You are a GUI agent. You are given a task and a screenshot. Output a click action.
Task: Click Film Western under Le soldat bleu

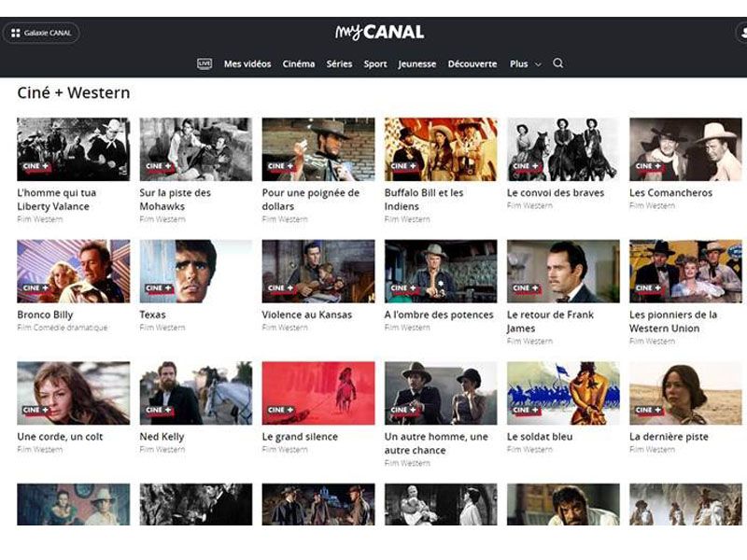pos(529,450)
